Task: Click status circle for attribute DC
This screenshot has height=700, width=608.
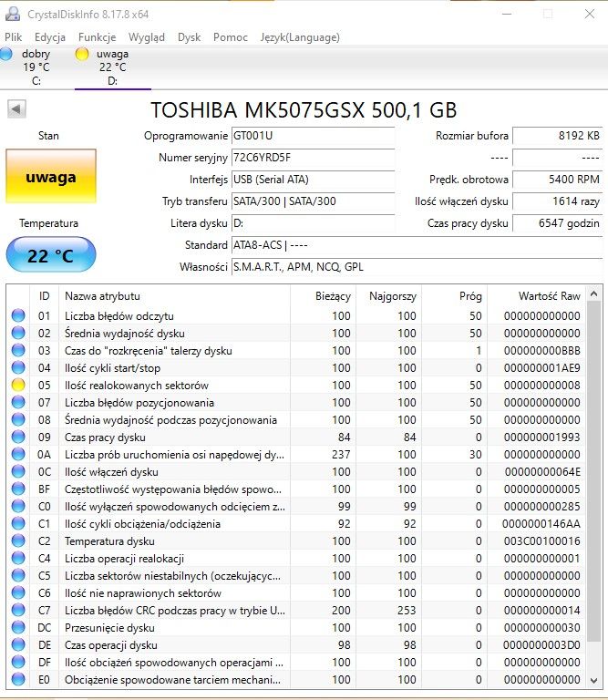Action: pos(18,628)
